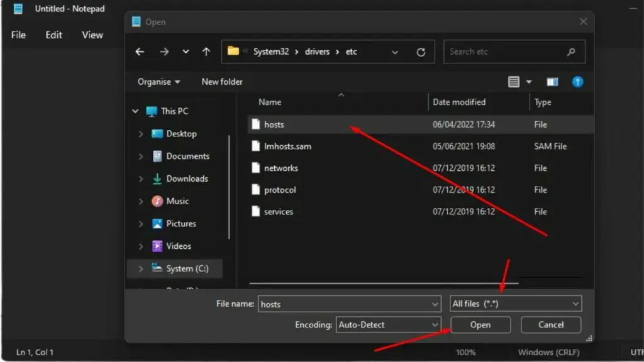
Task: Open Notepad's Edit menu
Action: tap(53, 35)
